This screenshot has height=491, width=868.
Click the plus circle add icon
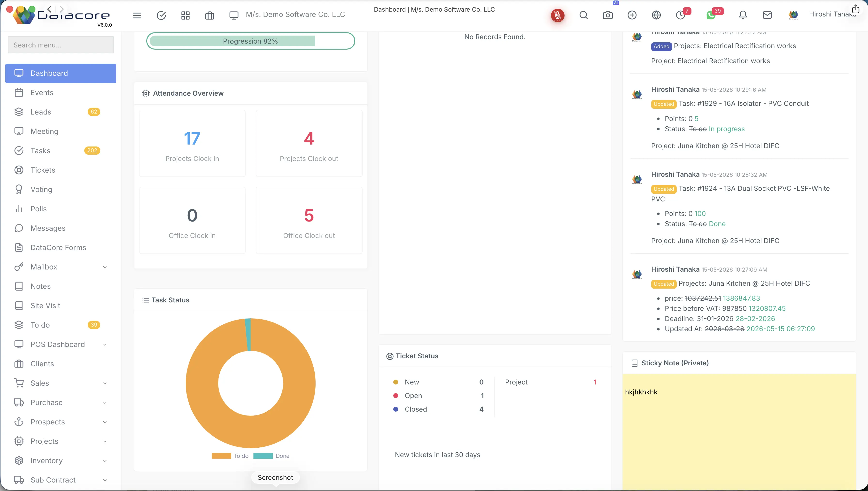click(x=632, y=15)
